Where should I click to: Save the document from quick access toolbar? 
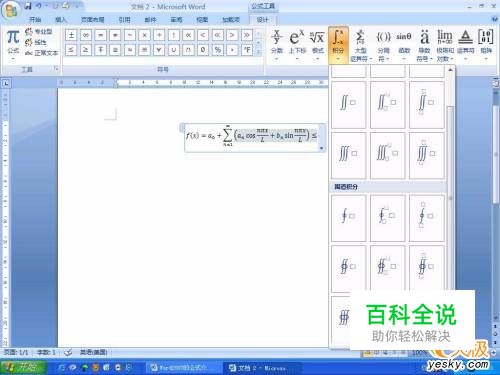28,6
